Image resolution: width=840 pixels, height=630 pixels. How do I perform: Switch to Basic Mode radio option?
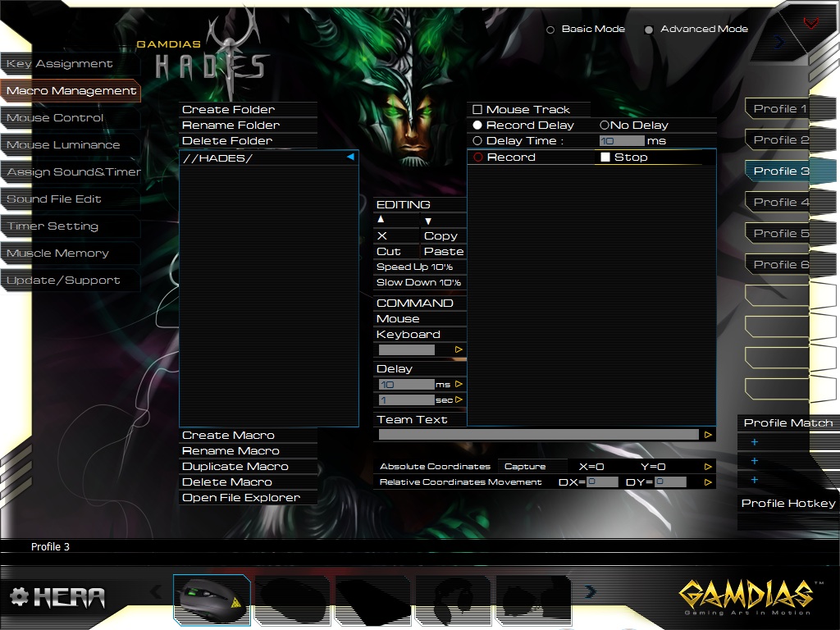coord(550,30)
